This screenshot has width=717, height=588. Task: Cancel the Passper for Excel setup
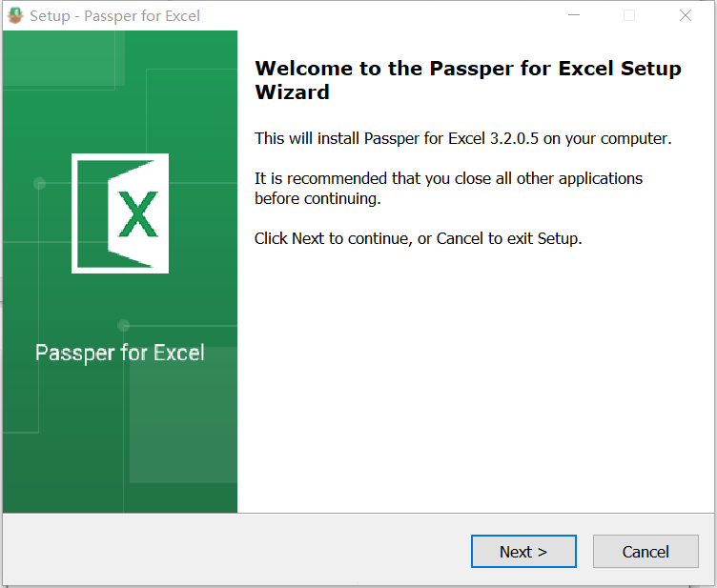(x=645, y=552)
